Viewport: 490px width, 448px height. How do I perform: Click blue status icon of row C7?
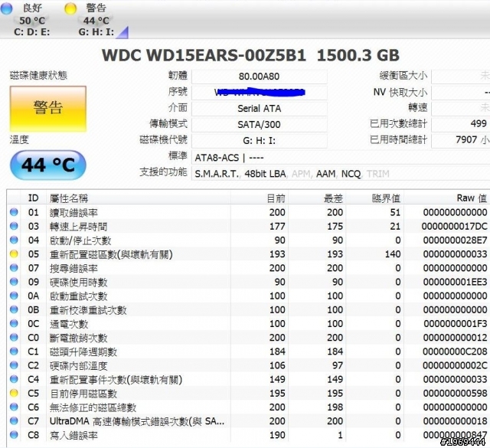pos(14,420)
